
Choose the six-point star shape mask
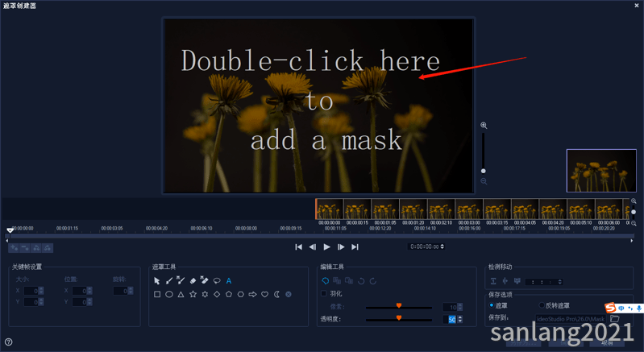point(205,294)
